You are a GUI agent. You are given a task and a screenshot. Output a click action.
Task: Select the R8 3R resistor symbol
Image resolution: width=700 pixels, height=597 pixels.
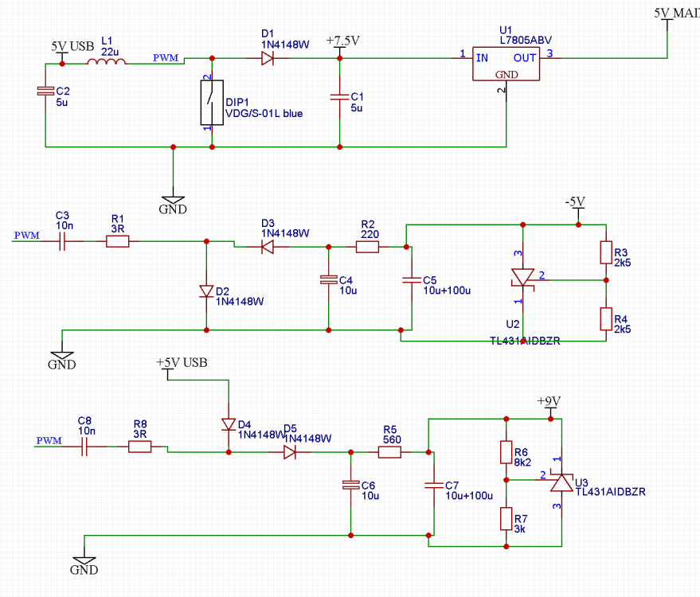click(x=139, y=447)
